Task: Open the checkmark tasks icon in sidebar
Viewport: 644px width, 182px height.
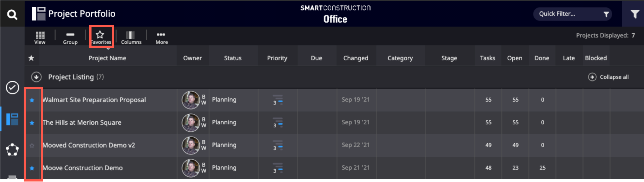Action: 12,88
